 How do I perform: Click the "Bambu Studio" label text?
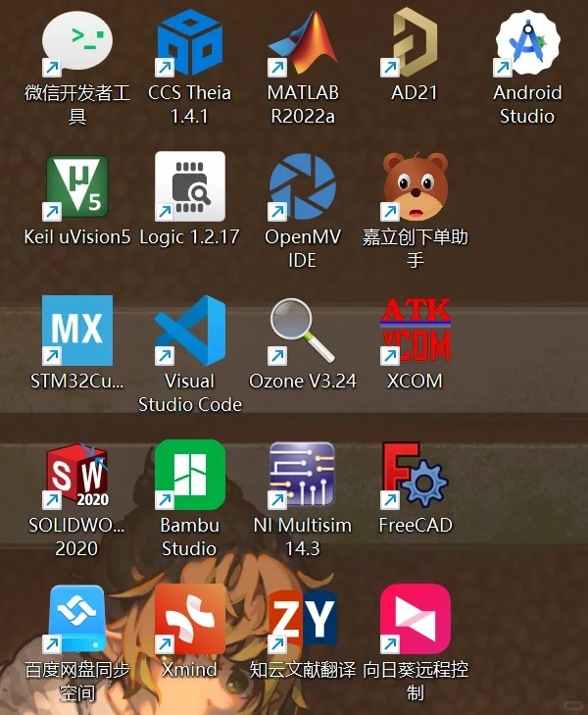(189, 536)
